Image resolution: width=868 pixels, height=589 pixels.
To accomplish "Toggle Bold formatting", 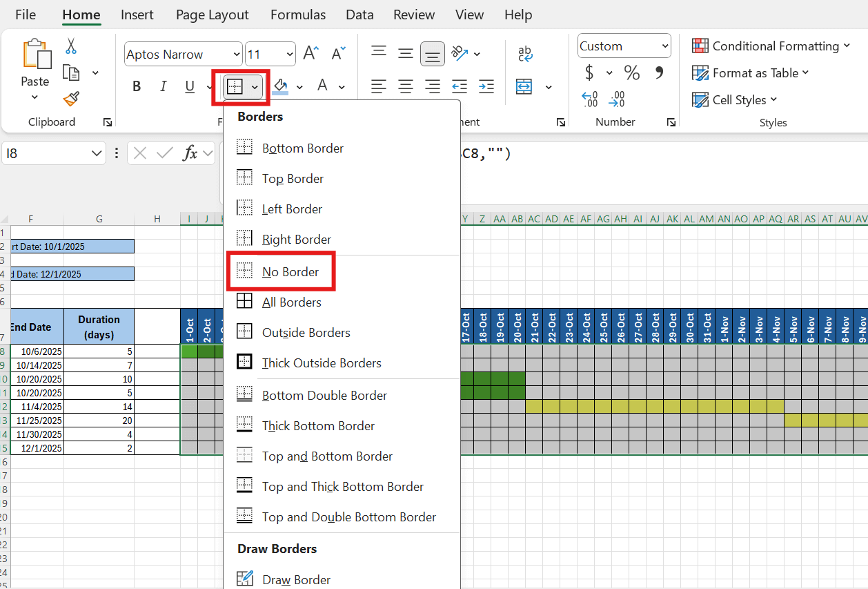I will (137, 86).
